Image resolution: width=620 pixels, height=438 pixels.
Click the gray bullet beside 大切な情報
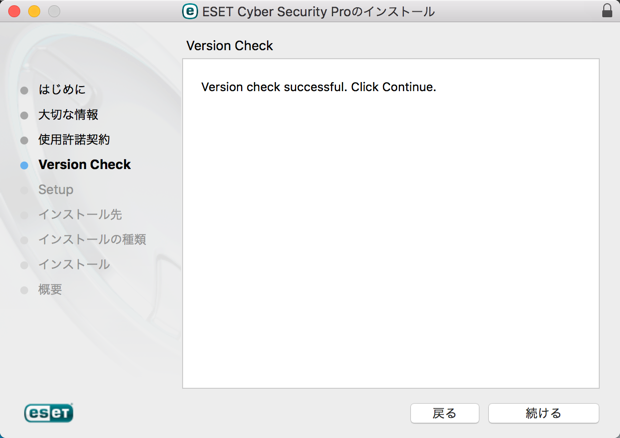tap(24, 115)
